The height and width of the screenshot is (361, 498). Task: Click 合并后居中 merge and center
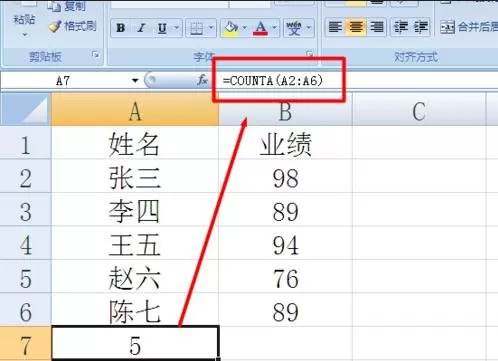[468, 27]
